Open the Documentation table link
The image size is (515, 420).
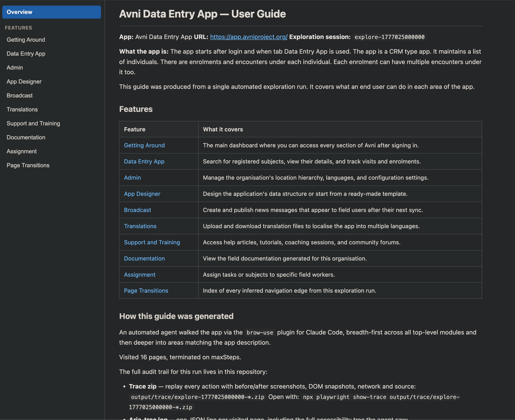(144, 258)
